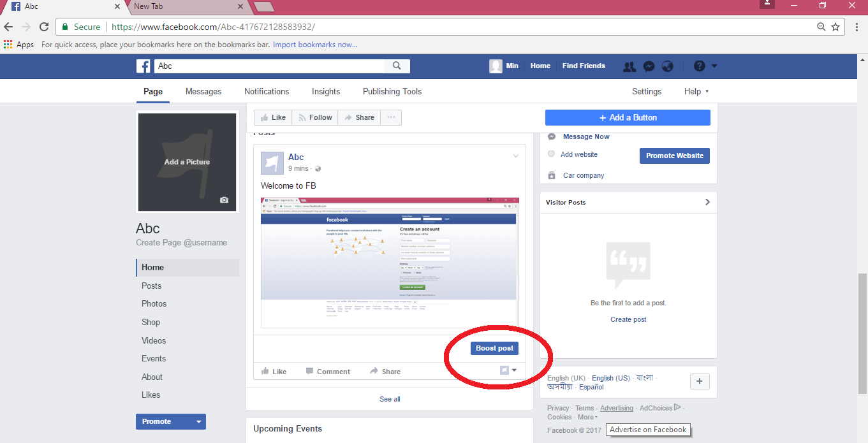The image size is (868, 443).
Task: Open page Settings
Action: [x=647, y=91]
